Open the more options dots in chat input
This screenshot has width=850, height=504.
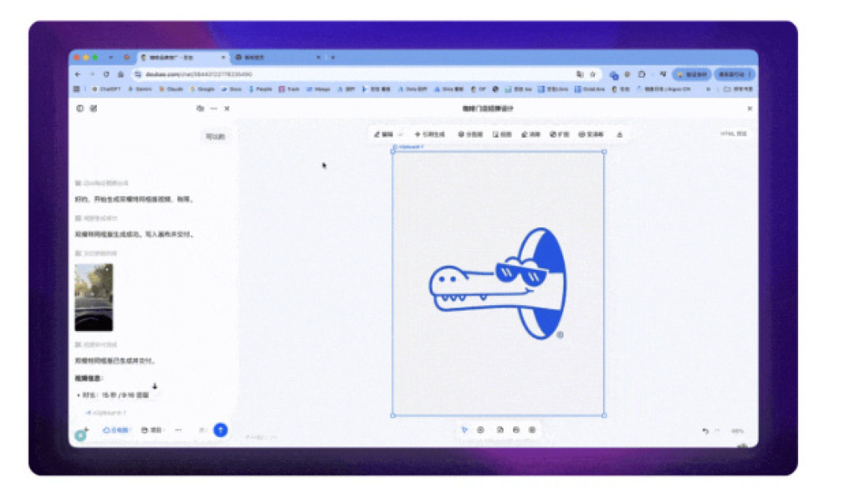(179, 430)
